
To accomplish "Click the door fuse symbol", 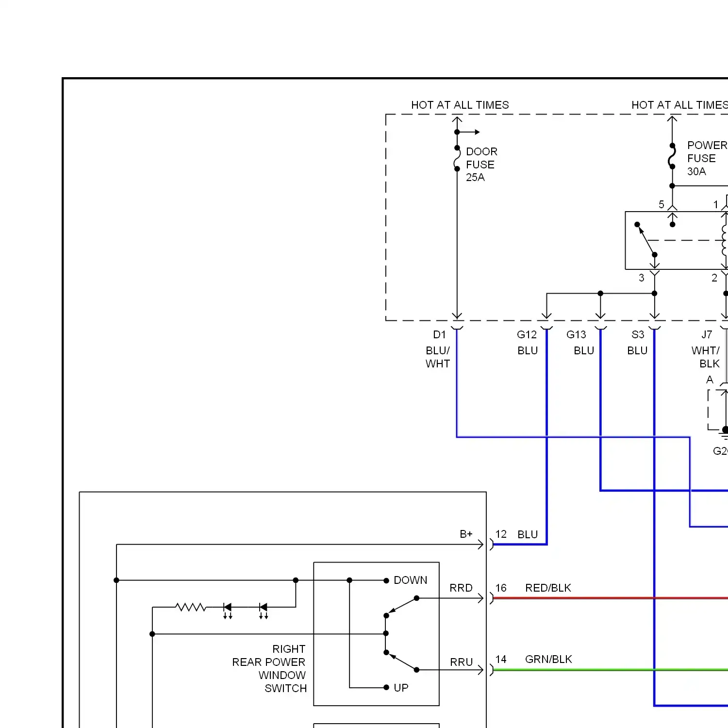I will pyautogui.click(x=457, y=158).
